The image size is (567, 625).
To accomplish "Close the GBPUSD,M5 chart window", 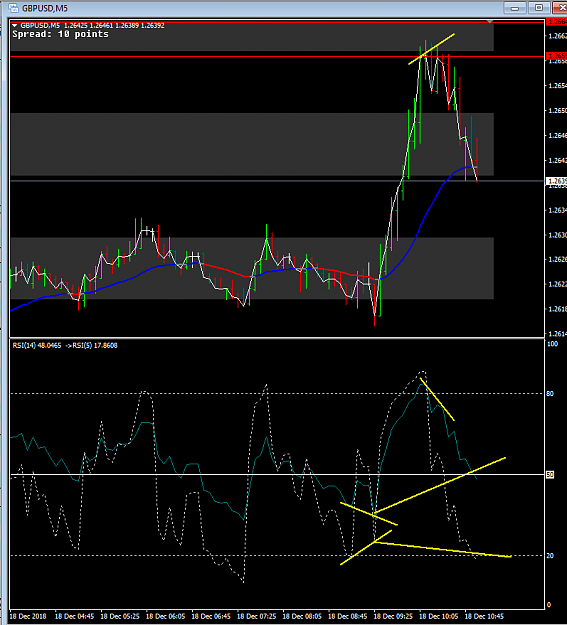I will (x=559, y=8).
